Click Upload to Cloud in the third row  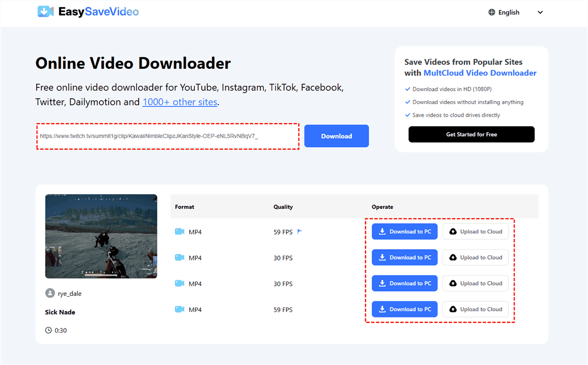[475, 284]
